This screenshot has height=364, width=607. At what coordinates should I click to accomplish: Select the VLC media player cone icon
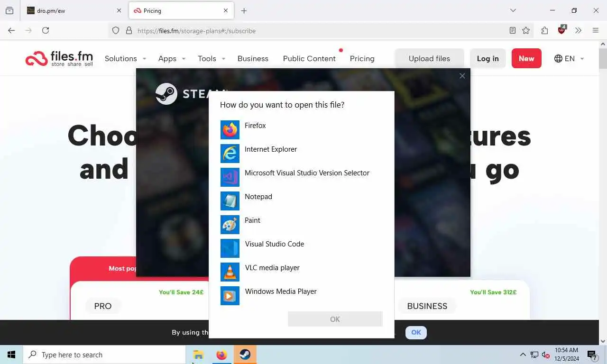(230, 272)
